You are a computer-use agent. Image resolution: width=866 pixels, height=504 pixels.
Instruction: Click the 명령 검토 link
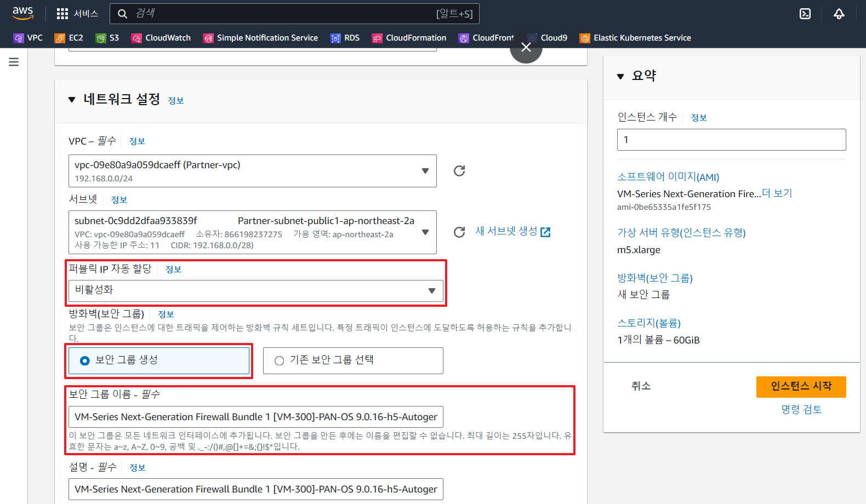pyautogui.click(x=801, y=410)
